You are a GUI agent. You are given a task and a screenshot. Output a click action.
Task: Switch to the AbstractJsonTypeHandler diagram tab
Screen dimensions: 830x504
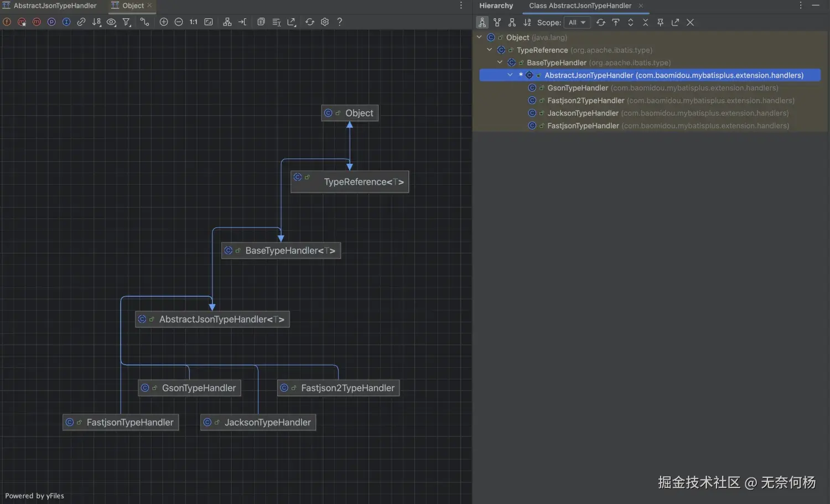coord(55,6)
